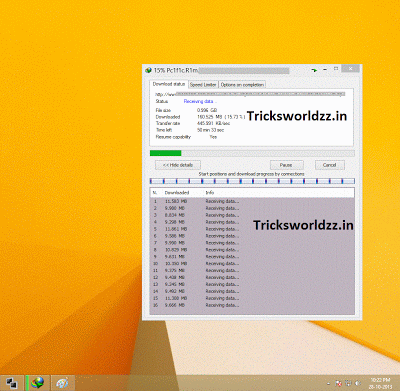Click the network tray icon
The height and width of the screenshot is (391, 400).
coord(349,383)
